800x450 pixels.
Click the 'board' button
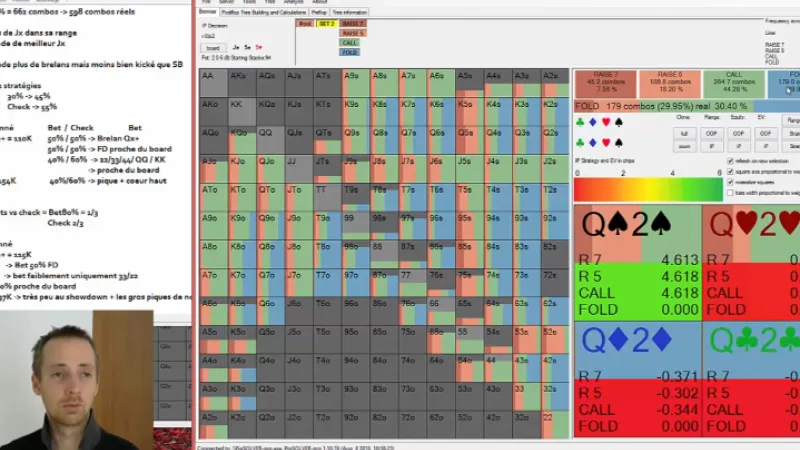click(213, 47)
